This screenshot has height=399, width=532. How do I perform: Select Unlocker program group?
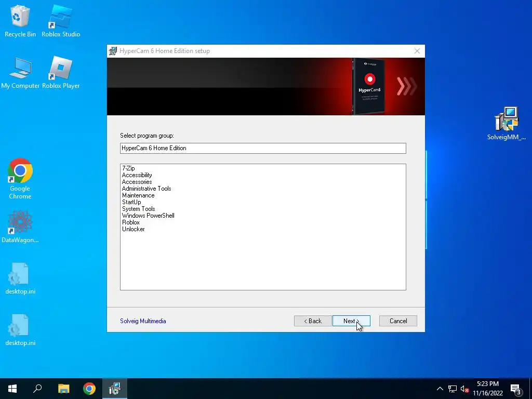[x=134, y=229]
